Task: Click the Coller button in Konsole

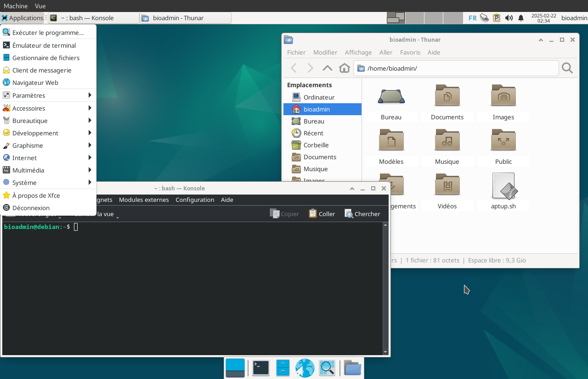Action: (322, 214)
